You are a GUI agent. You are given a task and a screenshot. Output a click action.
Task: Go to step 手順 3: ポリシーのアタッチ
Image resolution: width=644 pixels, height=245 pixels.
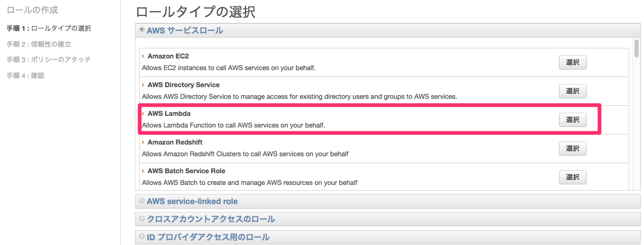[x=48, y=60]
